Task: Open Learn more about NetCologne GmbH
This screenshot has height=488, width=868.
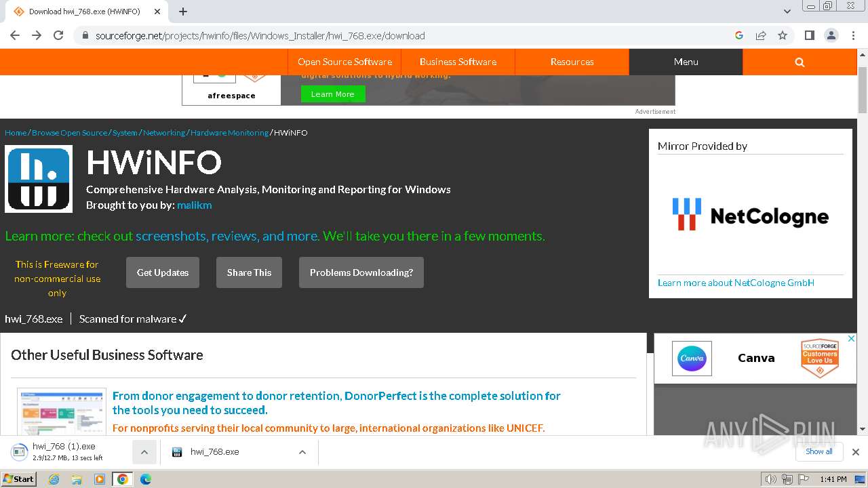Action: pyautogui.click(x=736, y=283)
